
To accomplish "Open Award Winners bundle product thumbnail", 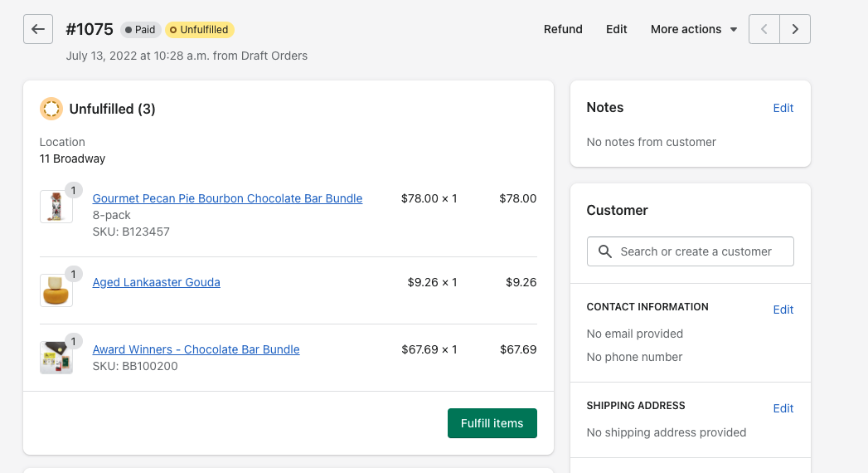I will pos(56,357).
